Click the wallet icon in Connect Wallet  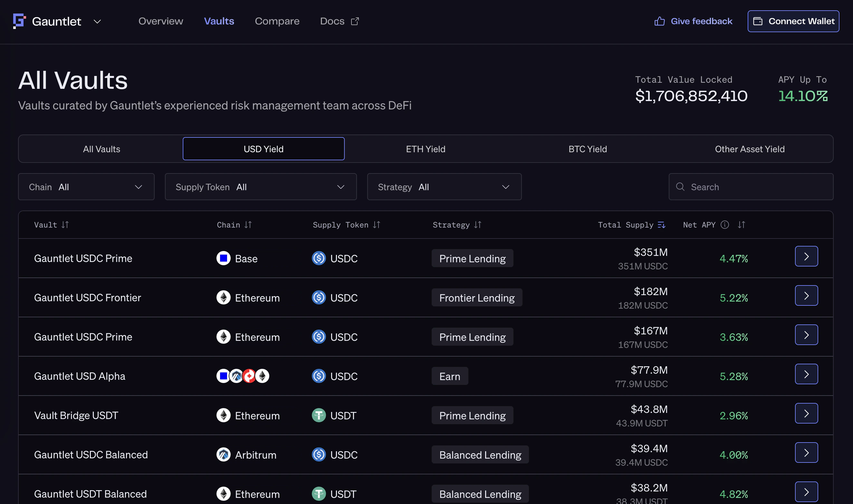[x=758, y=21]
